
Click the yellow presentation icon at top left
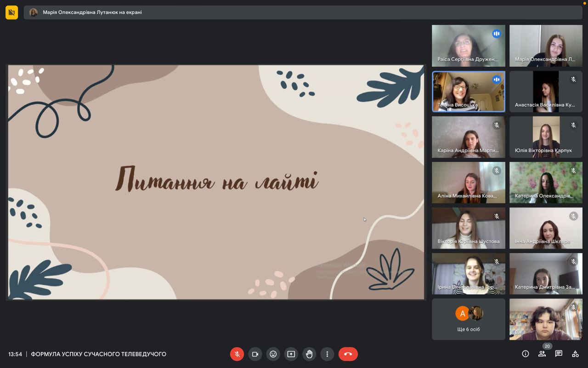(x=11, y=12)
